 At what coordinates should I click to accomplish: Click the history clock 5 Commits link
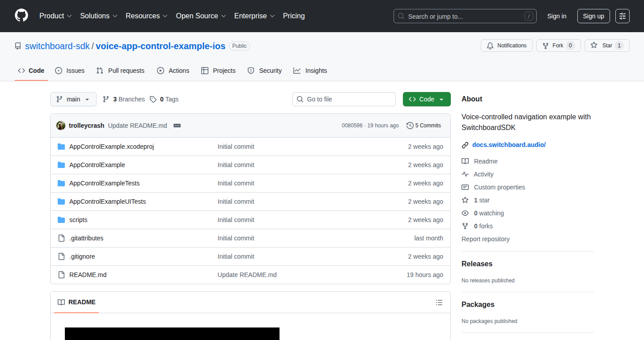pyautogui.click(x=424, y=126)
